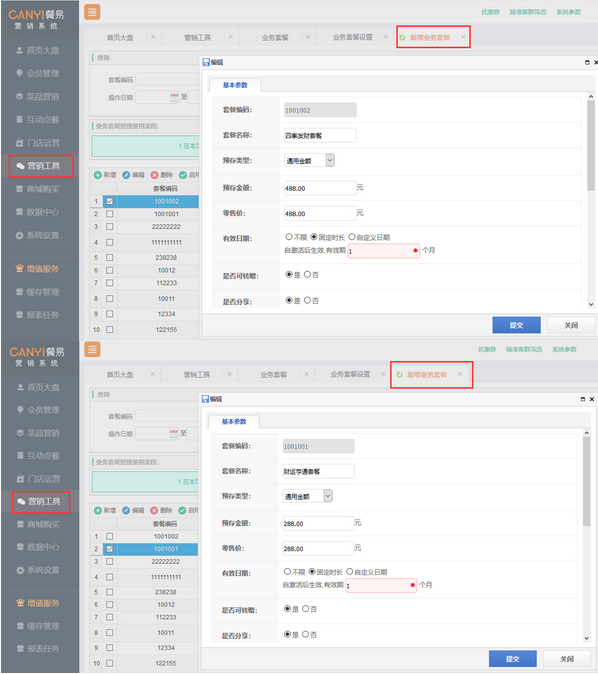Click refresh icon on the upper 新增业务套餐 tab

click(402, 37)
